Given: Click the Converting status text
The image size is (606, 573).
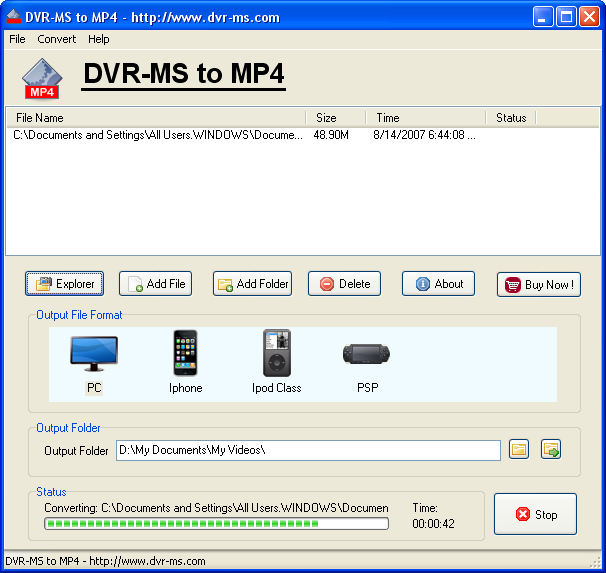Looking at the screenshot, I should [216, 508].
